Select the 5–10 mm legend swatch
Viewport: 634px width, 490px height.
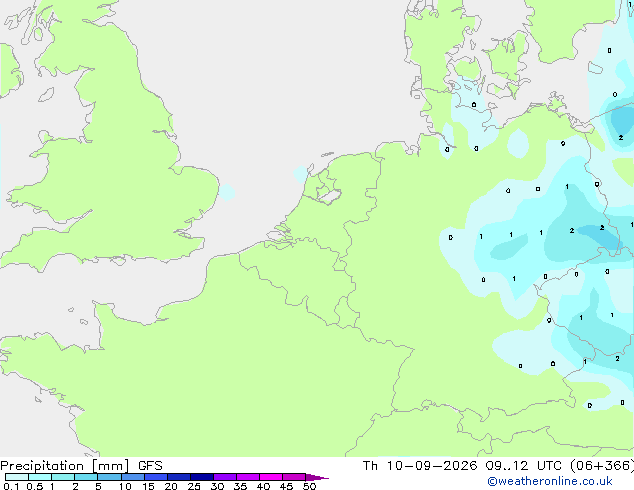(110, 477)
